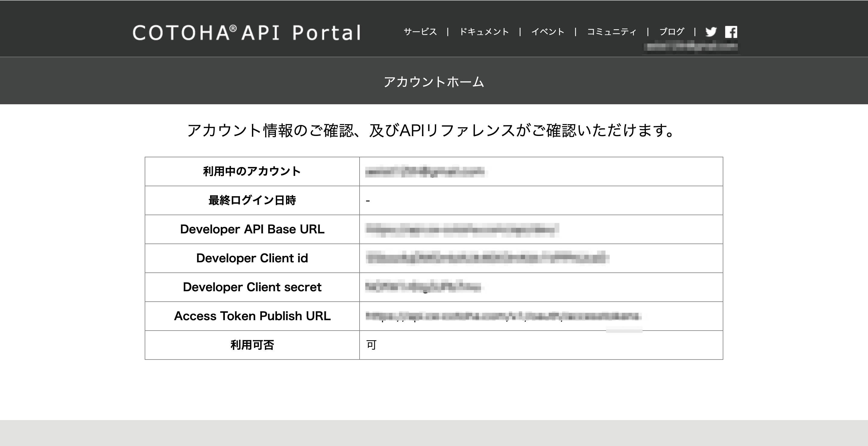Click the Facebook icon in header
Viewport: 868px width, 446px height.
pyautogui.click(x=731, y=32)
